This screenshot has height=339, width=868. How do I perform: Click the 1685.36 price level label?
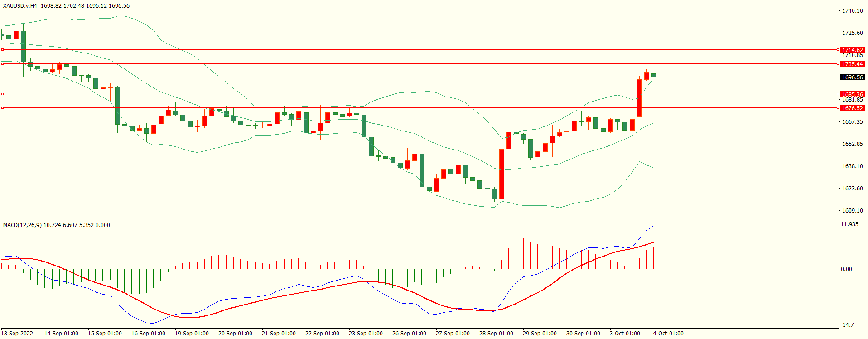tap(852, 95)
